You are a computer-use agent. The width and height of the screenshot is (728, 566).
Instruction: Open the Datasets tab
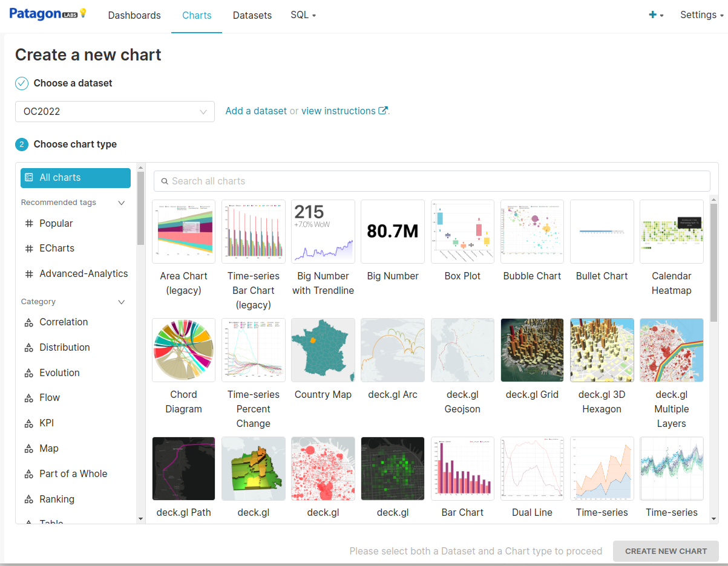(252, 15)
